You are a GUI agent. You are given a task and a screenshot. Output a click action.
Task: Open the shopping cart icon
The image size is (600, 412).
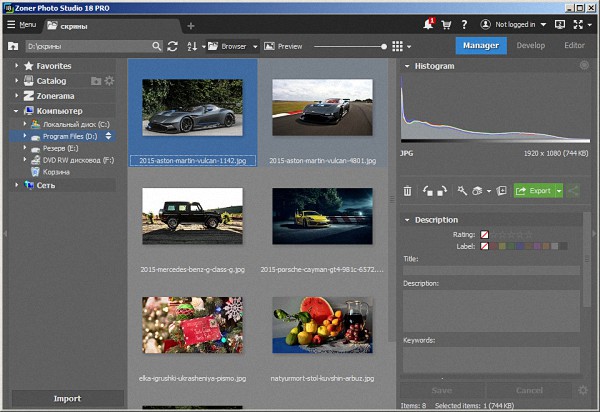tap(446, 25)
